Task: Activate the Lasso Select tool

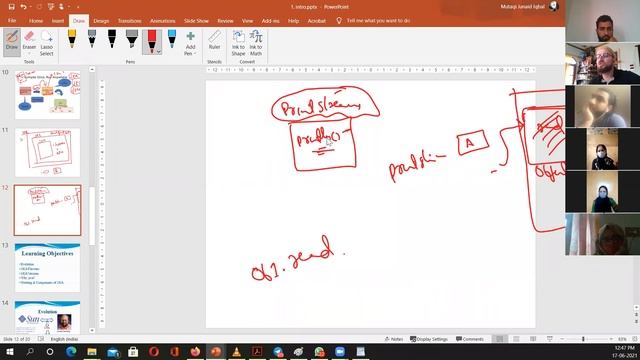Action: click(x=47, y=42)
